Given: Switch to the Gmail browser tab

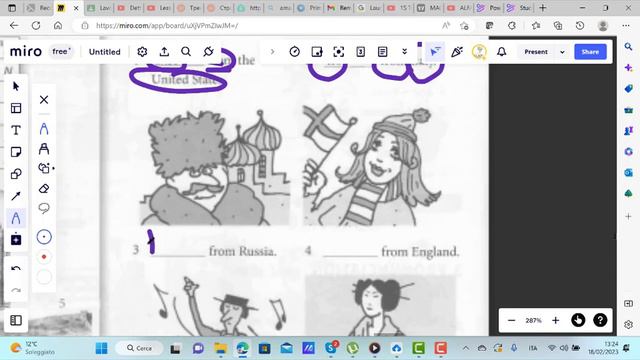Looking at the screenshot, I should [x=339, y=8].
